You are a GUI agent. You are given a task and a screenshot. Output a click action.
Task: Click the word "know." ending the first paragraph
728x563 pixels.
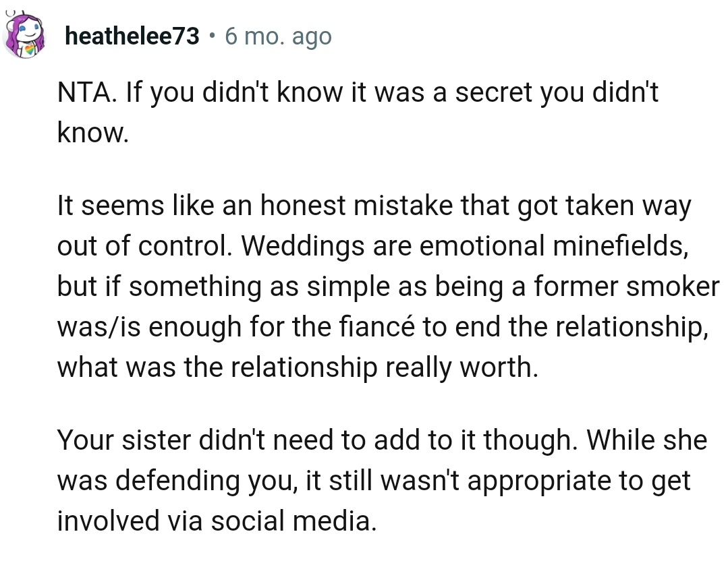(92, 132)
